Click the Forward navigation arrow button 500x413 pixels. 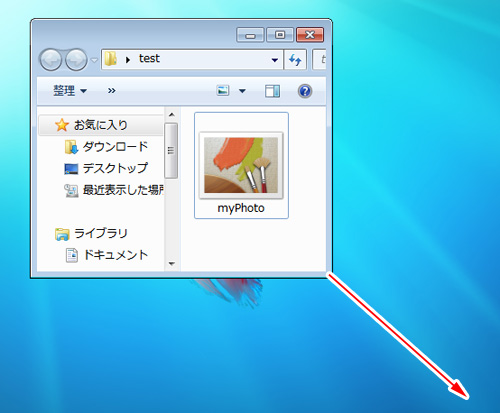coord(76,60)
